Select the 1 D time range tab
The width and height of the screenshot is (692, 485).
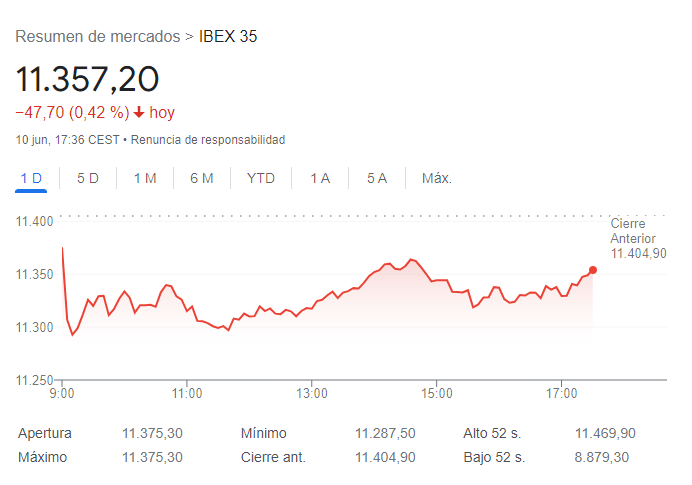tap(32, 178)
